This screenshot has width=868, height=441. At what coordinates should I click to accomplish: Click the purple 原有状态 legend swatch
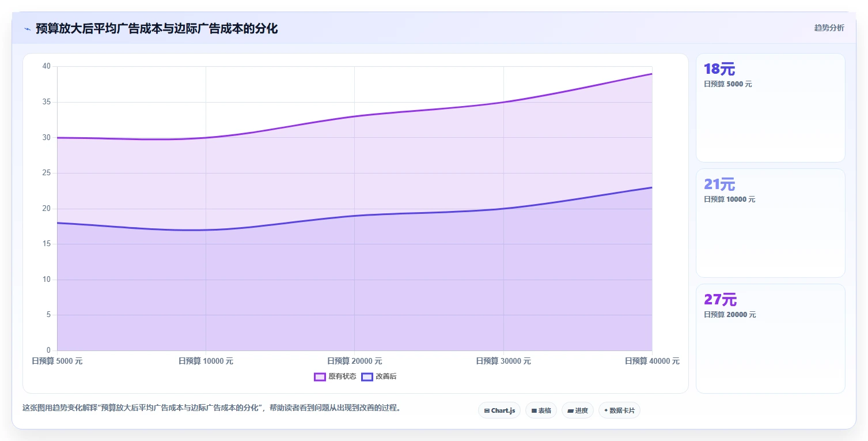click(x=320, y=377)
